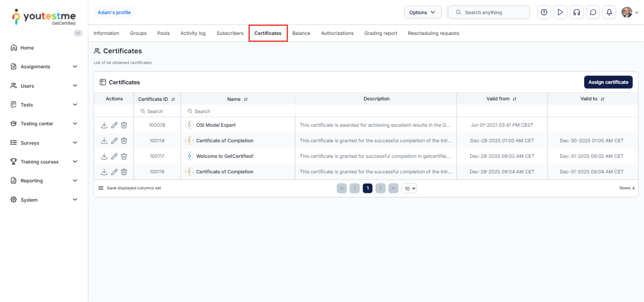The height and width of the screenshot is (302, 644).
Task: Open the Options dropdown
Action: point(422,13)
